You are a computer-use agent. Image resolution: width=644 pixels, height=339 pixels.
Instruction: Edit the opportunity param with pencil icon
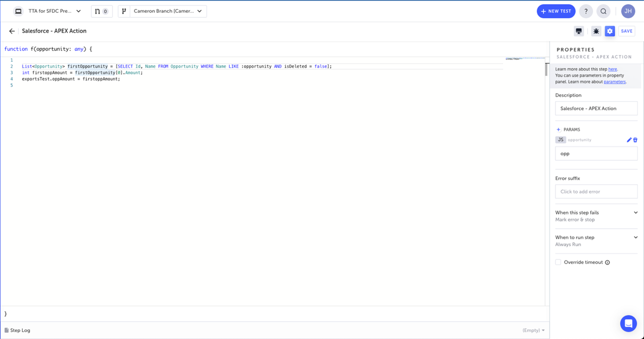629,140
